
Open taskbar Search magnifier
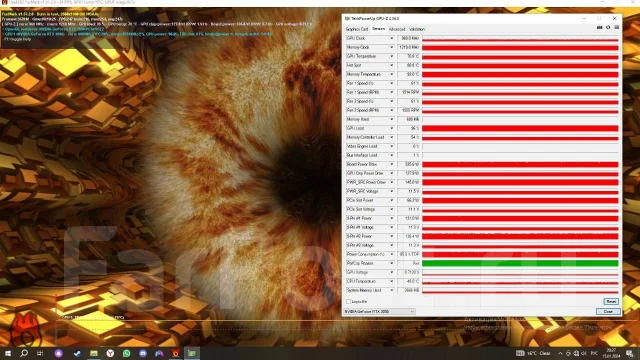pyautogui.click(x=24, y=353)
